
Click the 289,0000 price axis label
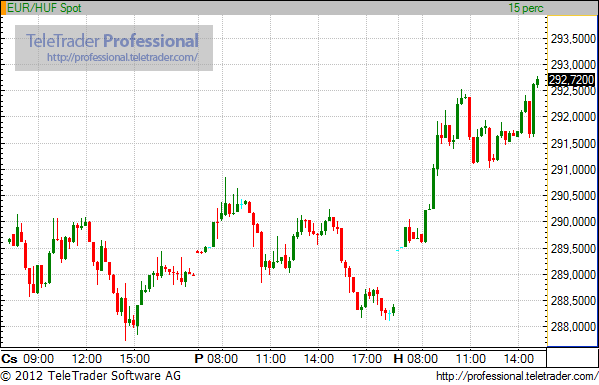click(573, 275)
